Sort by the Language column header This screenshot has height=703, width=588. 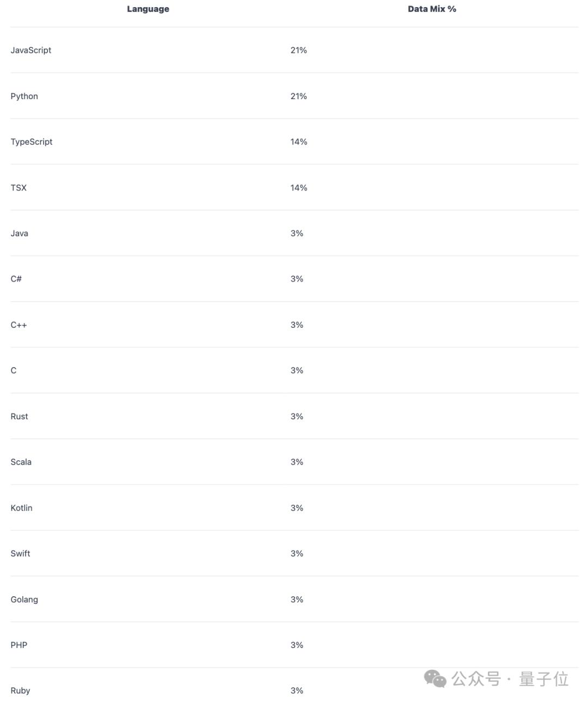click(x=148, y=9)
